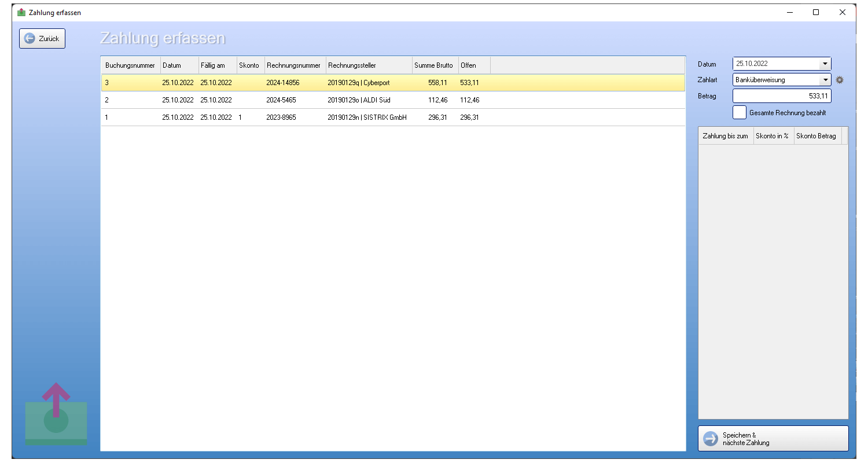Click the open amount 296,31

[x=470, y=117]
